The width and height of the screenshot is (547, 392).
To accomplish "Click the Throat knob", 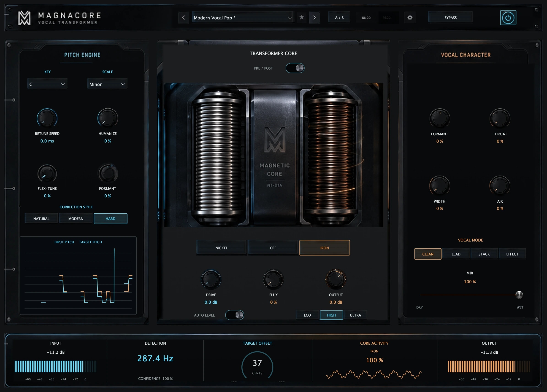I will coord(500,118).
